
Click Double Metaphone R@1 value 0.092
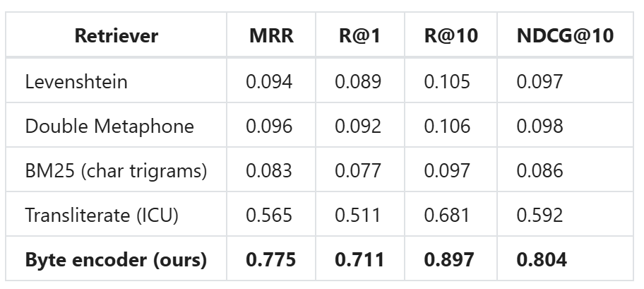tap(358, 126)
